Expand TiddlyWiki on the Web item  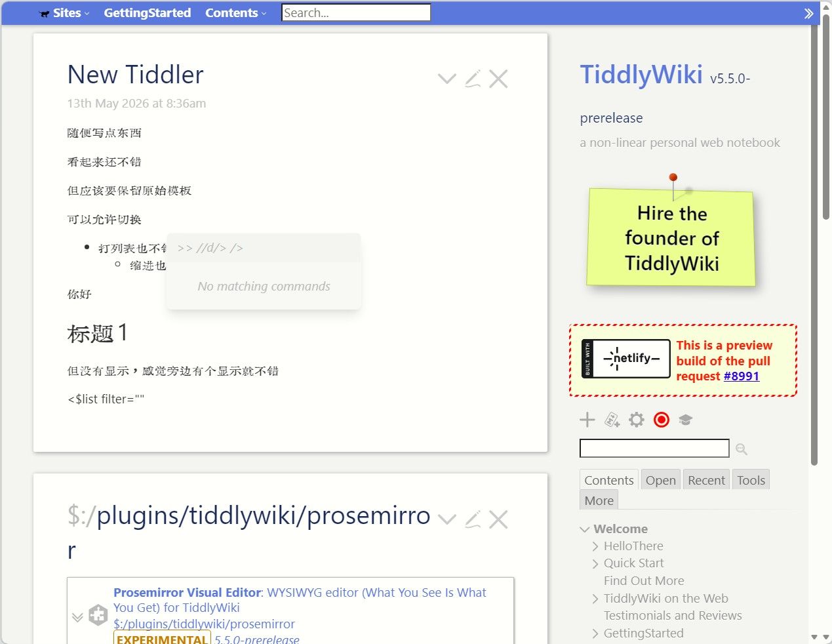pos(595,599)
